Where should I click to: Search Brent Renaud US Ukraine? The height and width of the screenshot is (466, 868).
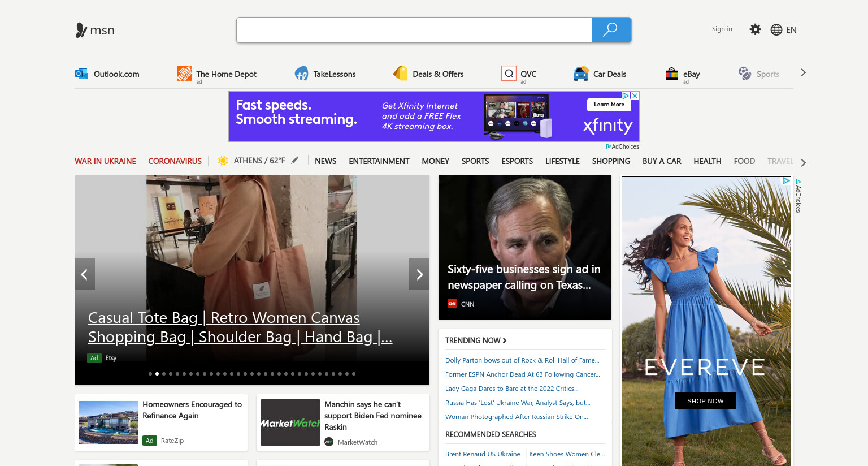[483, 454]
